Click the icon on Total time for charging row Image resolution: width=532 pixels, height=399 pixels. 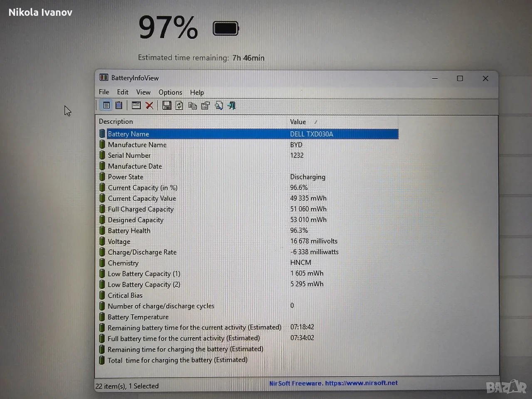click(x=102, y=360)
